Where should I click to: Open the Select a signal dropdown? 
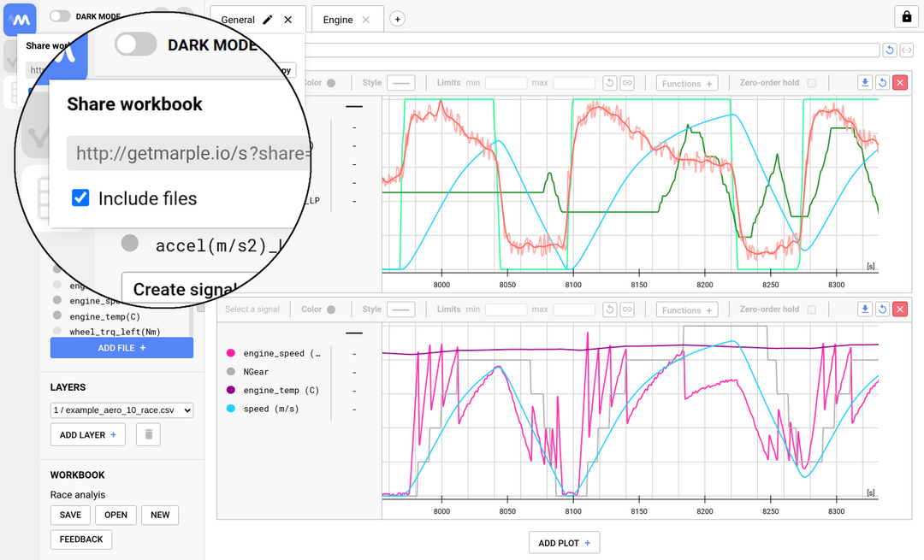click(252, 309)
